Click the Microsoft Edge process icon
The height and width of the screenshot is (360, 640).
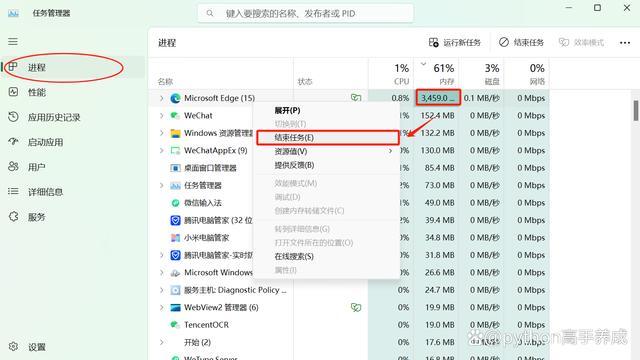click(175, 98)
